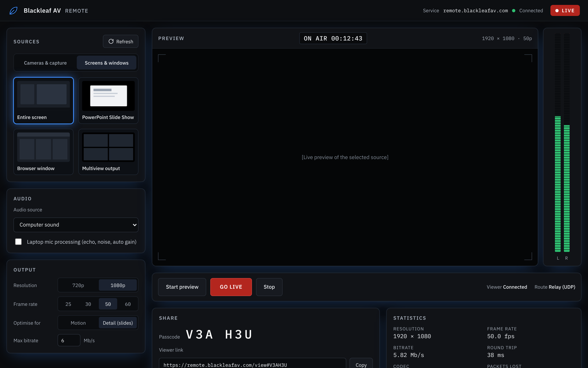This screenshot has width=588, height=368.
Task: Click the 5.82 Mb/s bitrate value
Action: (x=409, y=355)
